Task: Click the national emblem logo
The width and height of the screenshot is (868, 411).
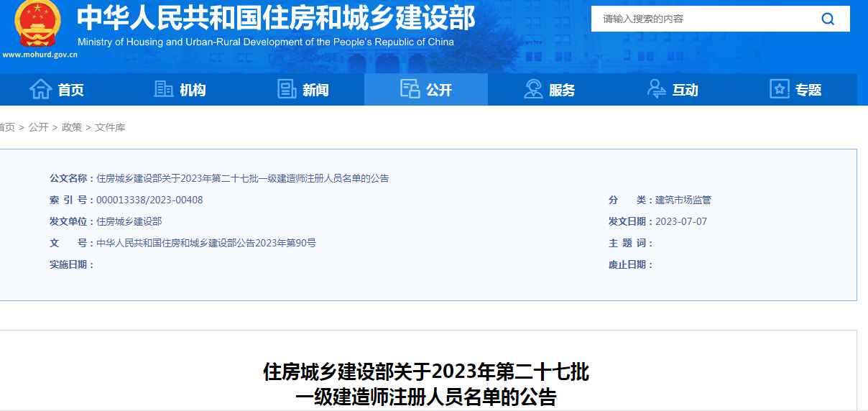Action: click(x=37, y=23)
